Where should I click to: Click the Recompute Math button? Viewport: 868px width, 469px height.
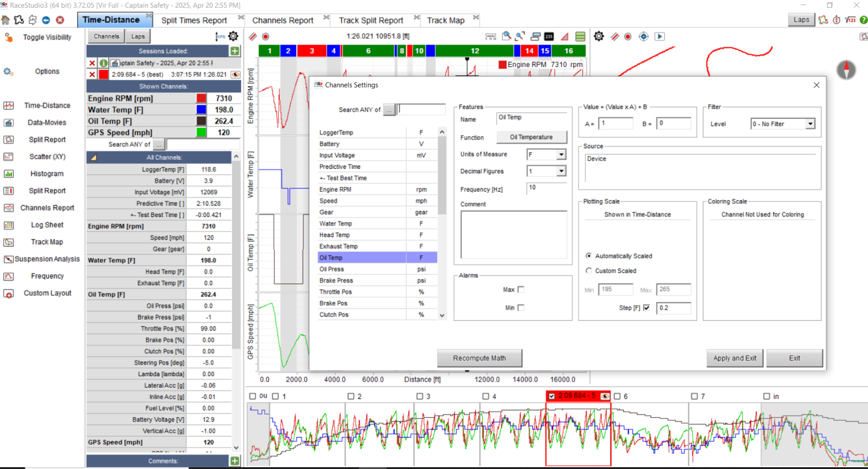(x=479, y=358)
